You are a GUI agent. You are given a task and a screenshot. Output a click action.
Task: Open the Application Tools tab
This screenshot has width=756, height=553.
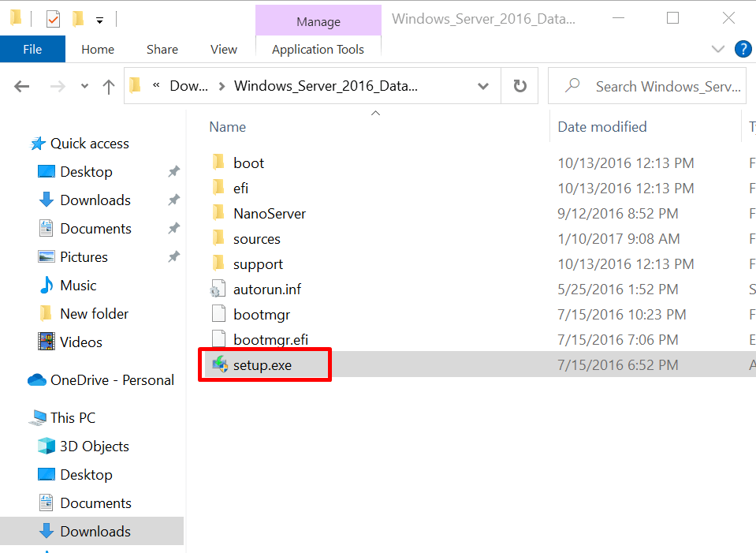point(318,49)
